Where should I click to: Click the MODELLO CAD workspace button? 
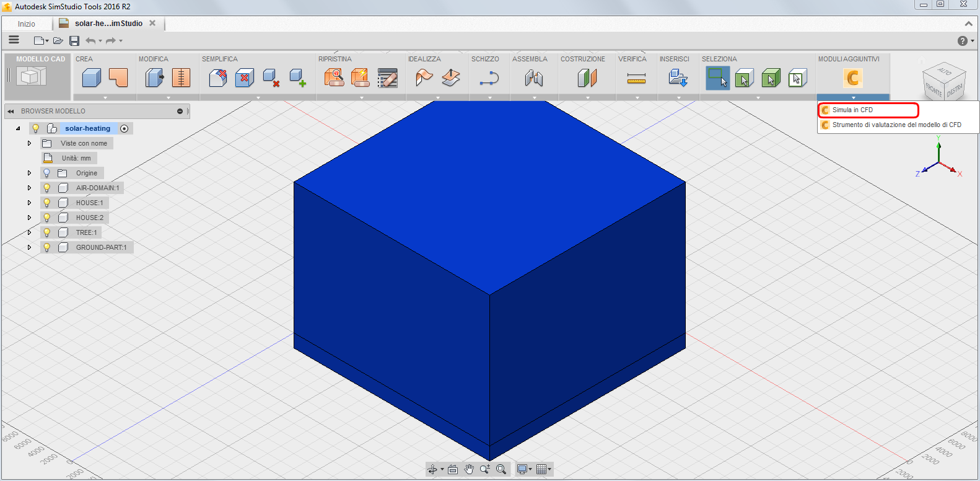[x=37, y=76]
